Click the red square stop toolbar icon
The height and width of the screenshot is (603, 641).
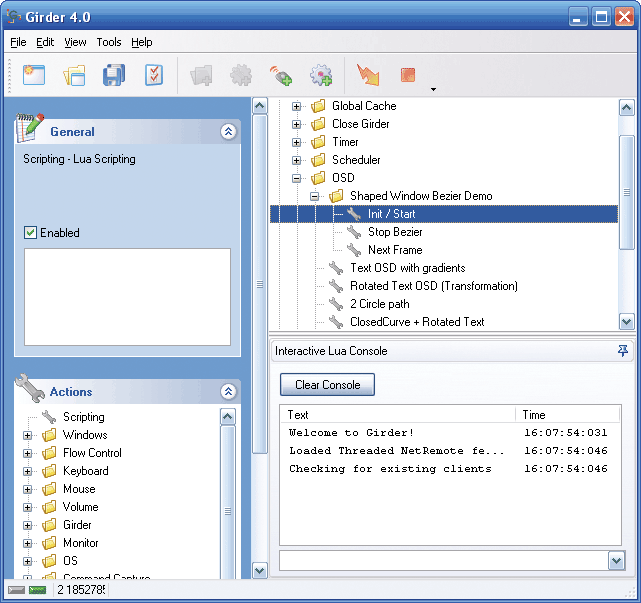click(x=407, y=76)
